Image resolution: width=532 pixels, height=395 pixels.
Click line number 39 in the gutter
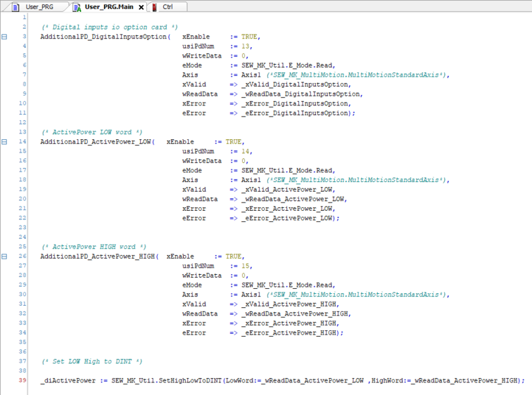point(23,380)
